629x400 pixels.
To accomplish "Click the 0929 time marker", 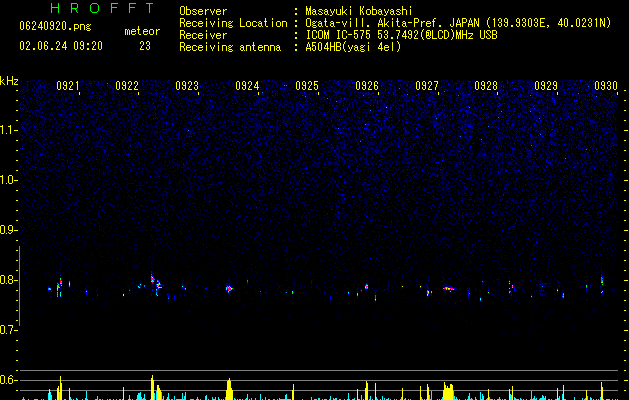I will click(546, 86).
